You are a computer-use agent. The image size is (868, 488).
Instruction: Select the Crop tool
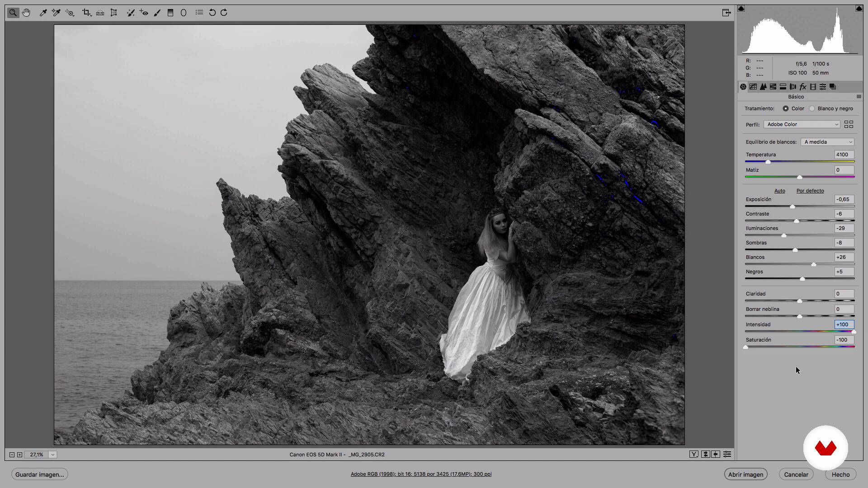(x=86, y=13)
